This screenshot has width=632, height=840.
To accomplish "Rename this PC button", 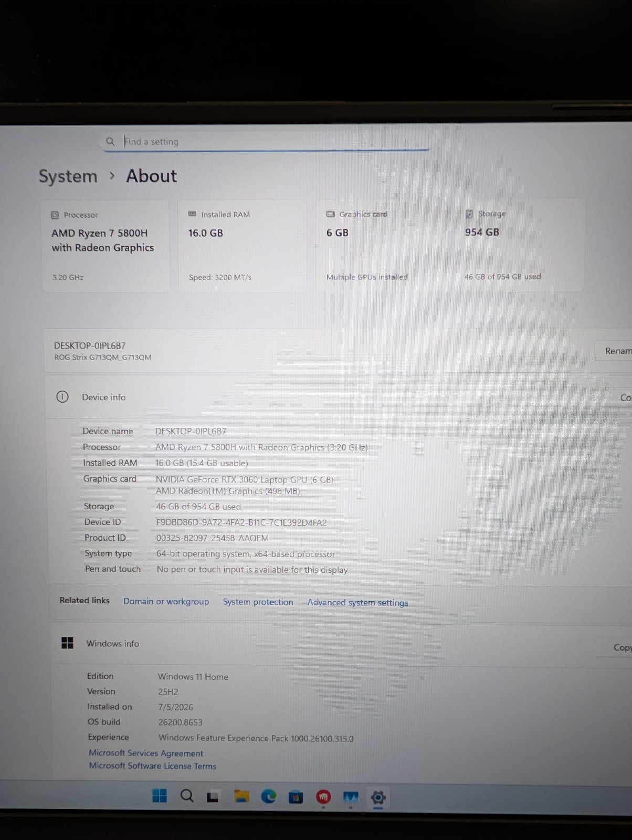I will point(614,351).
